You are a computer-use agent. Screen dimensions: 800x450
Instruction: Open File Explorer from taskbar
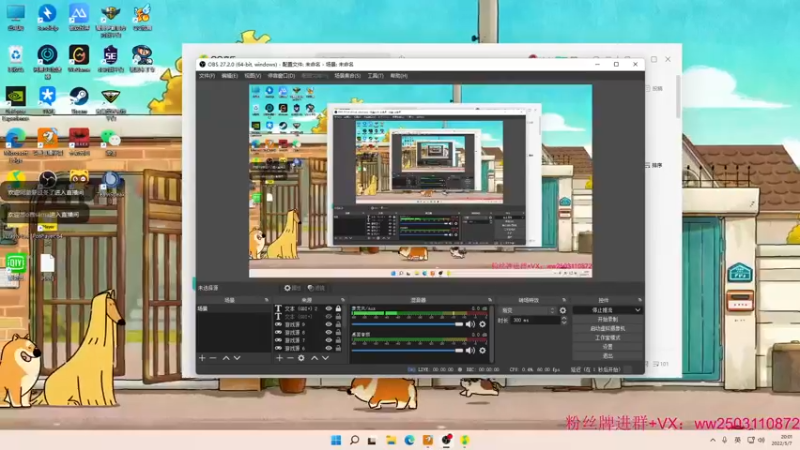tap(391, 440)
